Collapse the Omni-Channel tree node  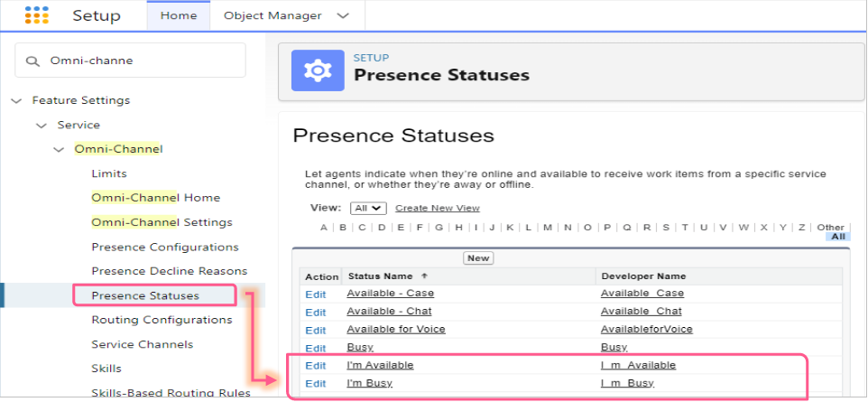(59, 149)
